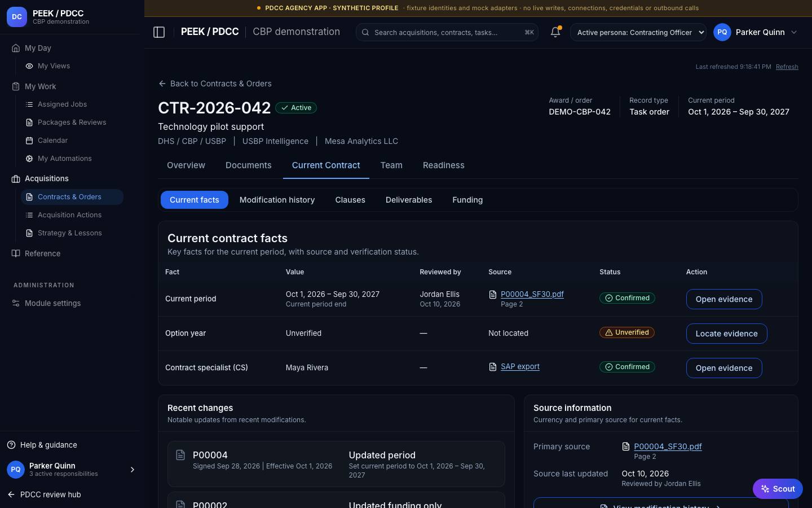Viewport: 812px width, 508px height.
Task: Switch to the Documents tab
Action: tap(249, 165)
